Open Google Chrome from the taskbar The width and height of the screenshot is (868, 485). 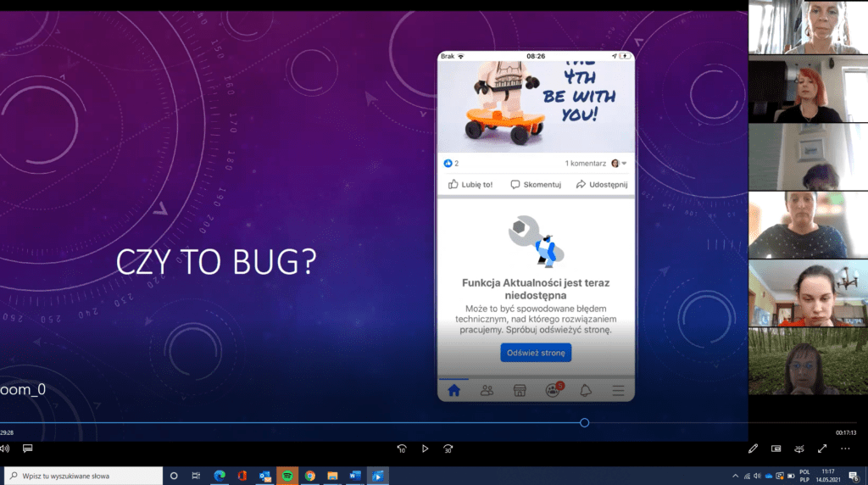point(310,476)
